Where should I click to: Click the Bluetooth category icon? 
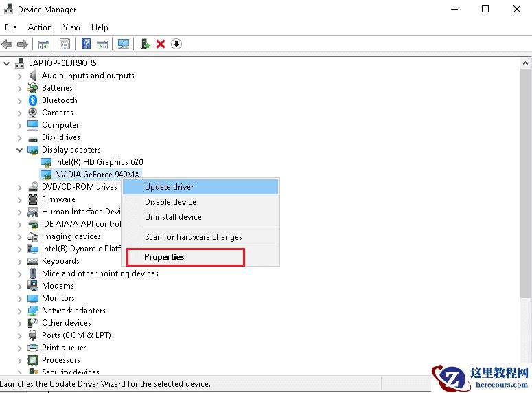[32, 100]
